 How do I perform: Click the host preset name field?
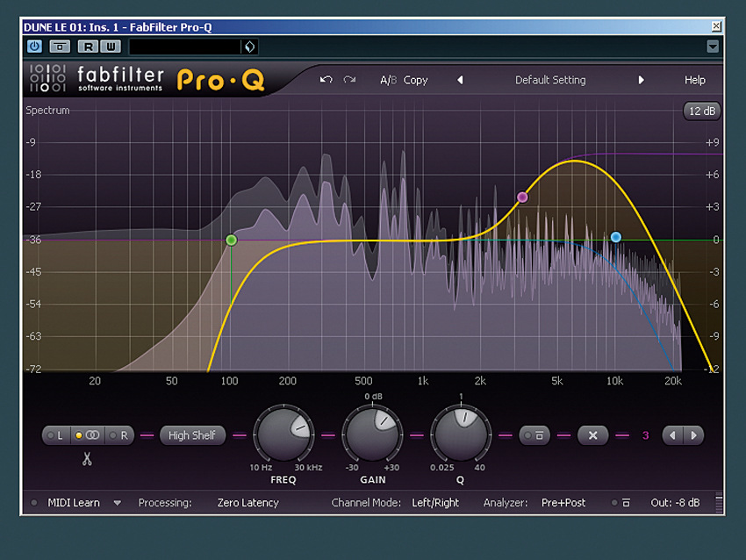coord(185,47)
